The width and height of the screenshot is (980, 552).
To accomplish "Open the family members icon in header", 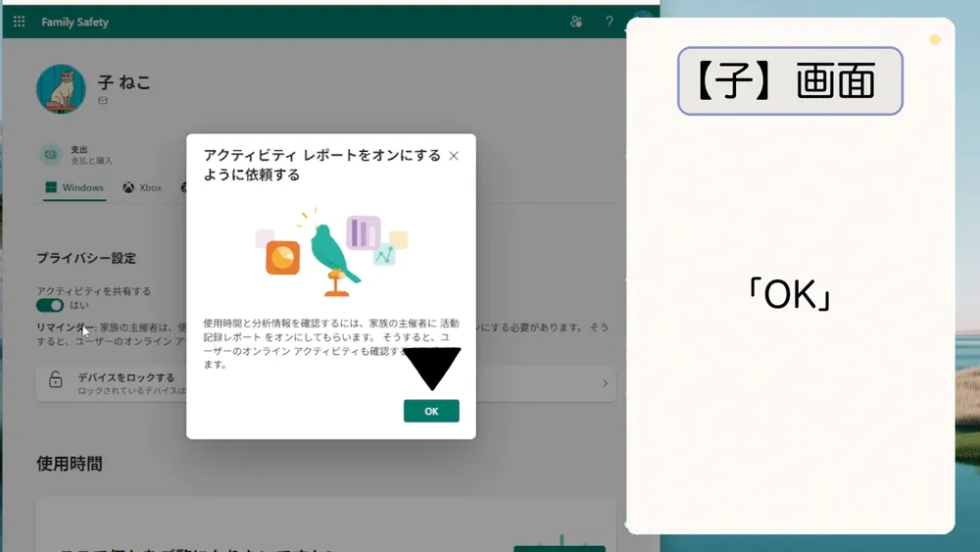I will [576, 22].
